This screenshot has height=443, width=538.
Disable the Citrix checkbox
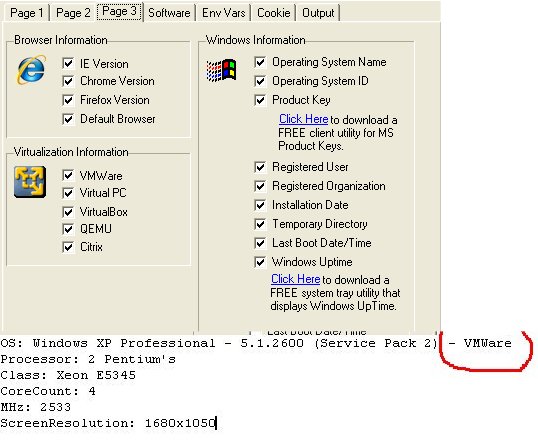pyautogui.click(x=68, y=247)
